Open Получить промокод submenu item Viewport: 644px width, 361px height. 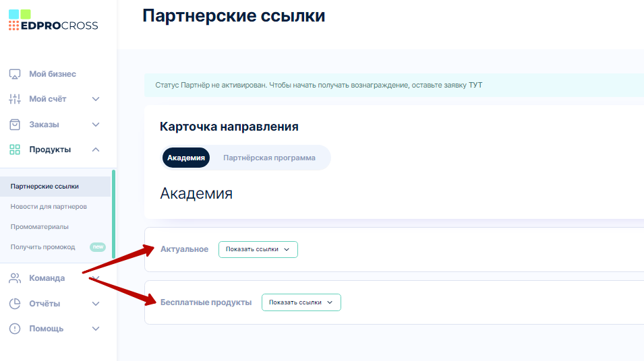[x=42, y=247]
